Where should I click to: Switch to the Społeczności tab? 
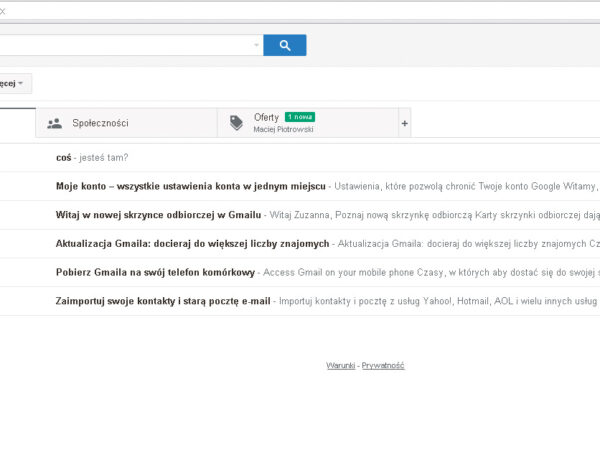click(x=100, y=123)
